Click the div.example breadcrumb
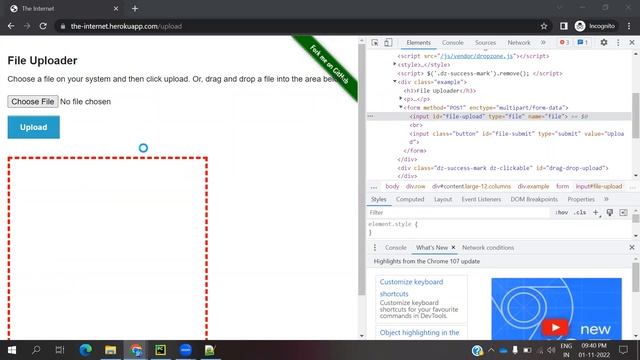The height and width of the screenshot is (360, 640). click(x=533, y=187)
